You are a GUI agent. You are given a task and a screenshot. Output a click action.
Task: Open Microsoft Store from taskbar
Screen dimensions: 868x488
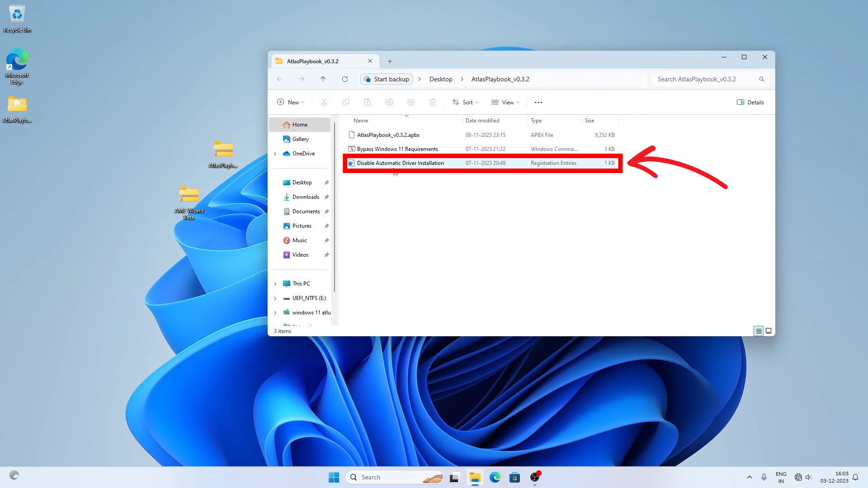coord(514,478)
